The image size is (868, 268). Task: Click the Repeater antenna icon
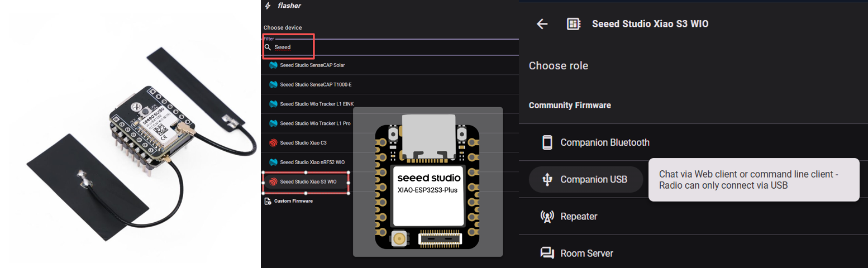tap(547, 217)
